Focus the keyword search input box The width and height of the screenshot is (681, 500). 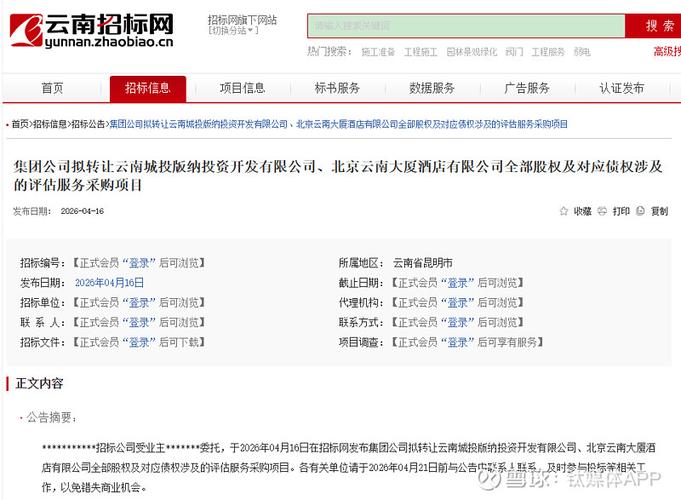[x=466, y=26]
